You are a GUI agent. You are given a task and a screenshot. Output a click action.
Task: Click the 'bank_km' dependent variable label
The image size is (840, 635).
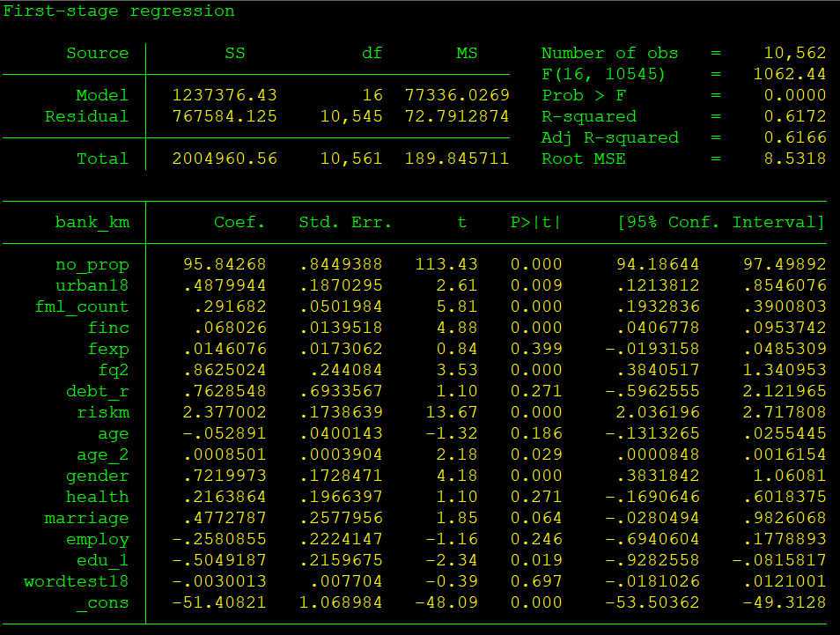pos(92,223)
